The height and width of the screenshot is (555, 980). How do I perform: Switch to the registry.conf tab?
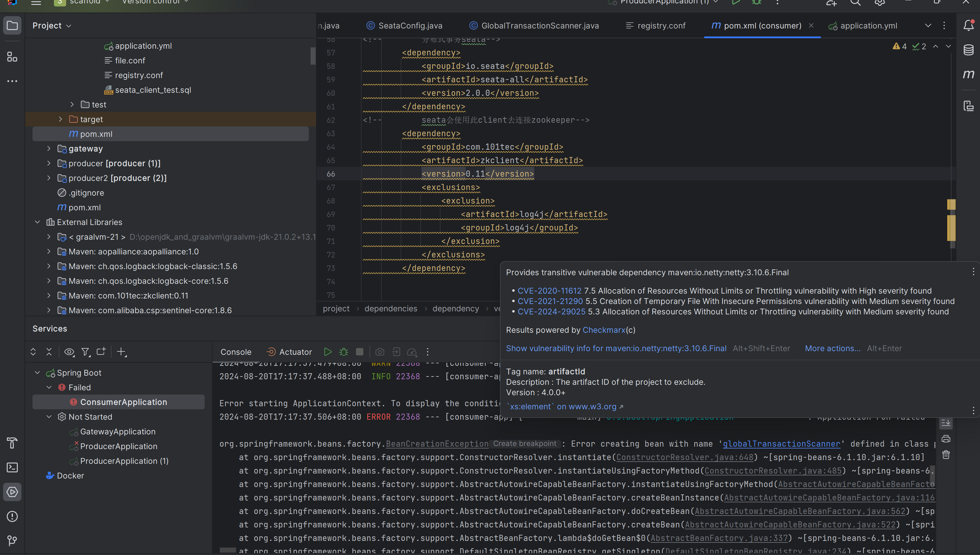click(x=655, y=25)
